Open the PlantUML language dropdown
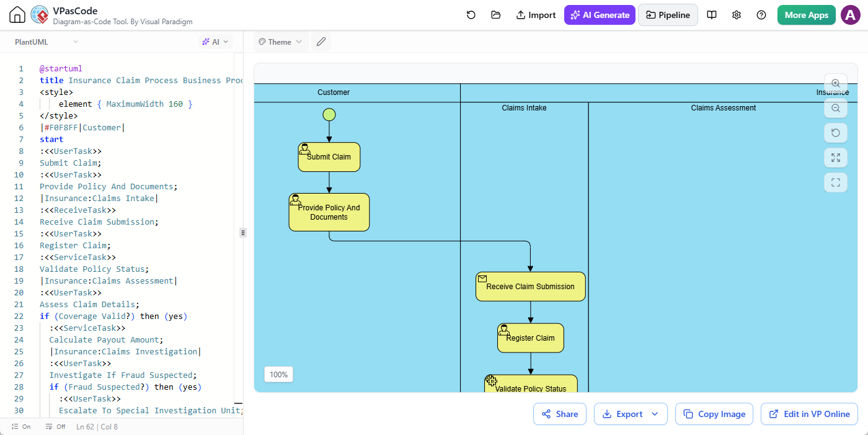This screenshot has height=435, width=868. (46, 42)
